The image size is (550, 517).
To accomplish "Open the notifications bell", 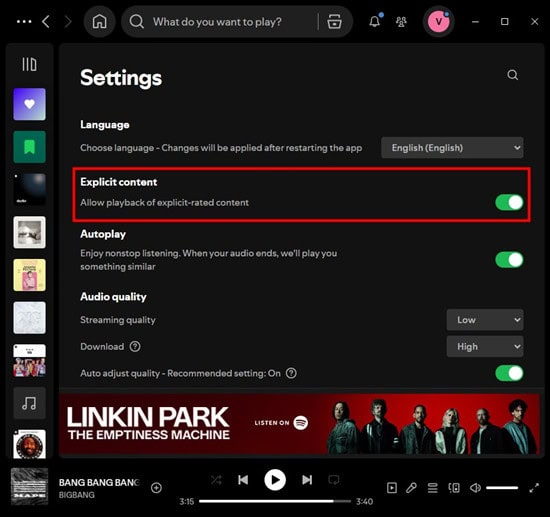I will tap(375, 22).
